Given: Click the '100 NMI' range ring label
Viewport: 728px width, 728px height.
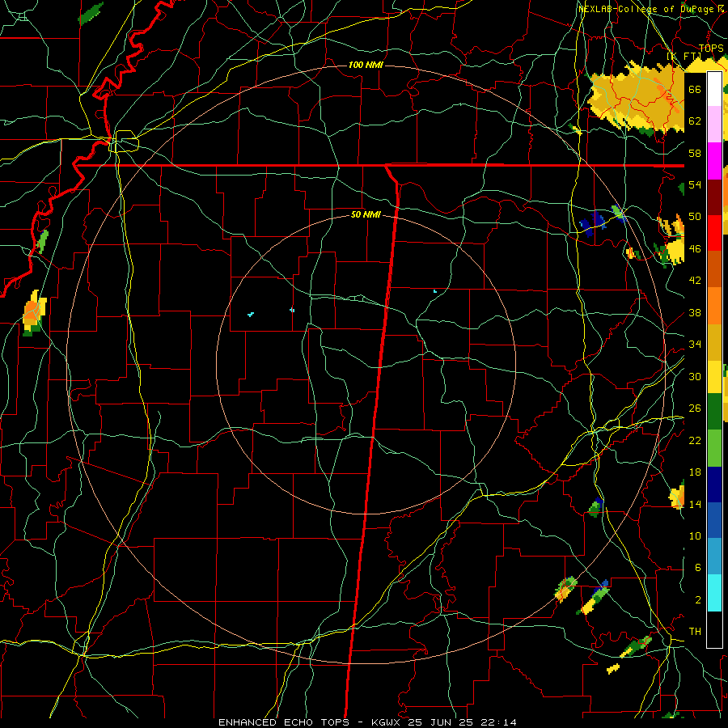Looking at the screenshot, I should click(x=366, y=65).
